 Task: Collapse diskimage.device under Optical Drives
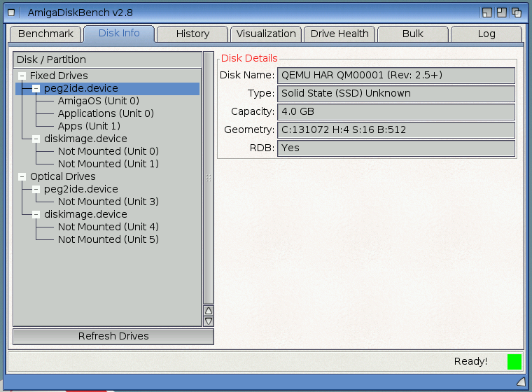tap(36, 214)
